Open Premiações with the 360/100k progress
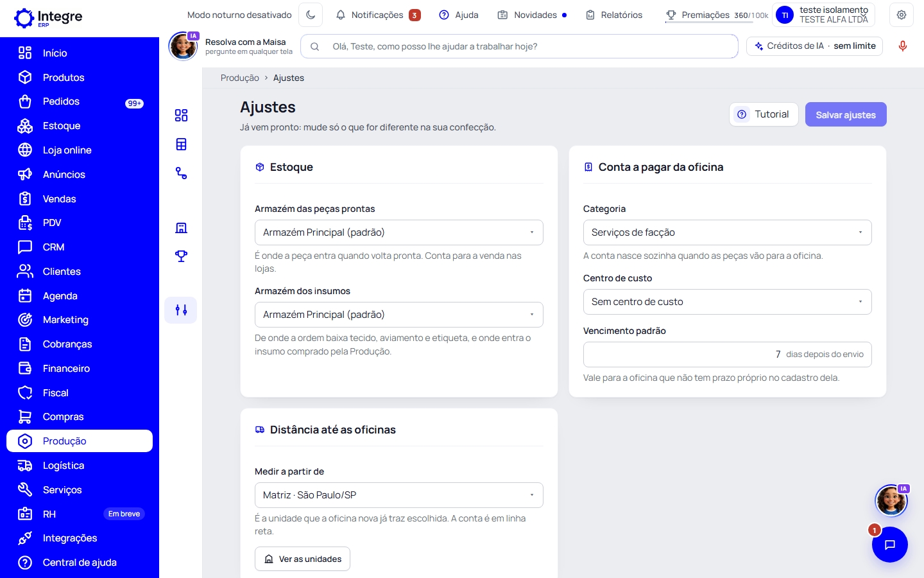The width and height of the screenshot is (924, 578). click(x=716, y=15)
